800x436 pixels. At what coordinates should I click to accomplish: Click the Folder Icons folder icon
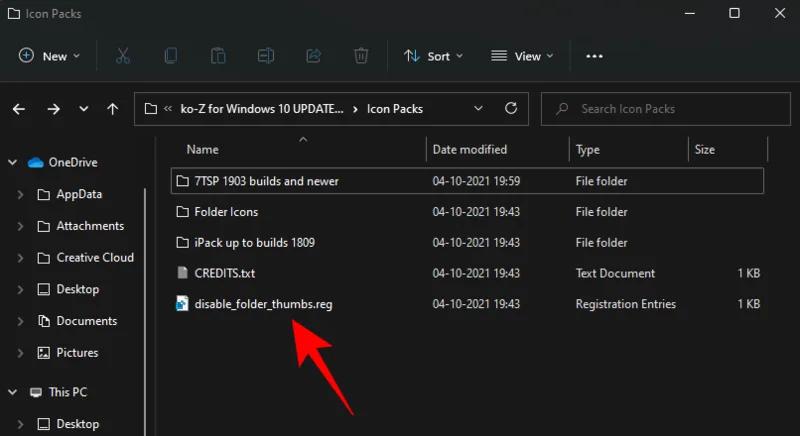coord(182,212)
